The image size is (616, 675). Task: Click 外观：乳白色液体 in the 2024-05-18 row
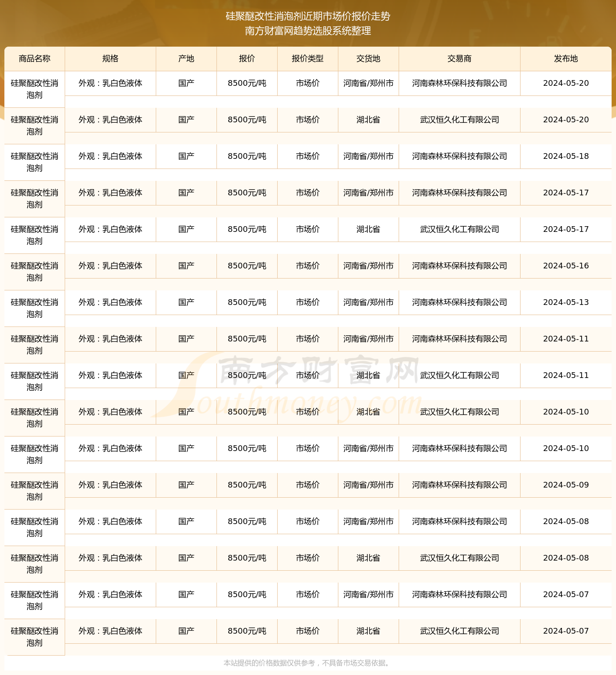[110, 156]
